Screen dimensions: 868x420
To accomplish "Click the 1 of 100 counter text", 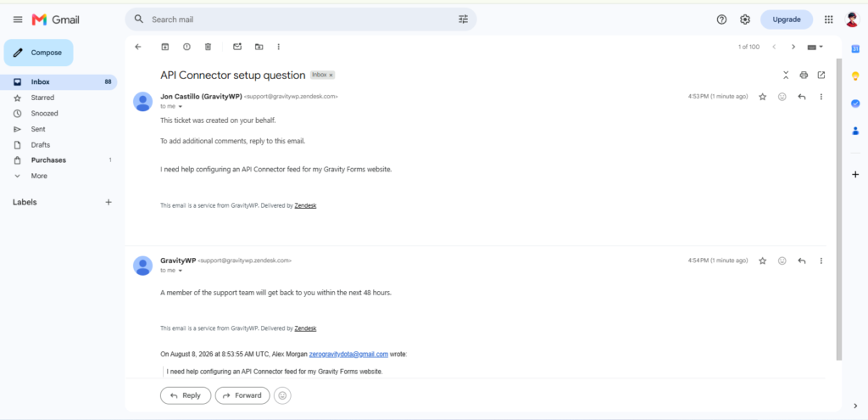I will click(x=748, y=48).
